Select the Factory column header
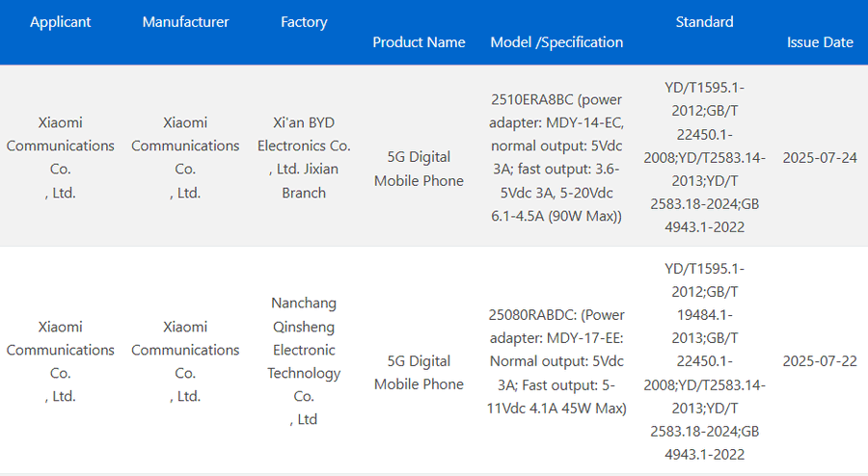This screenshot has height=476, width=868. coord(304,22)
